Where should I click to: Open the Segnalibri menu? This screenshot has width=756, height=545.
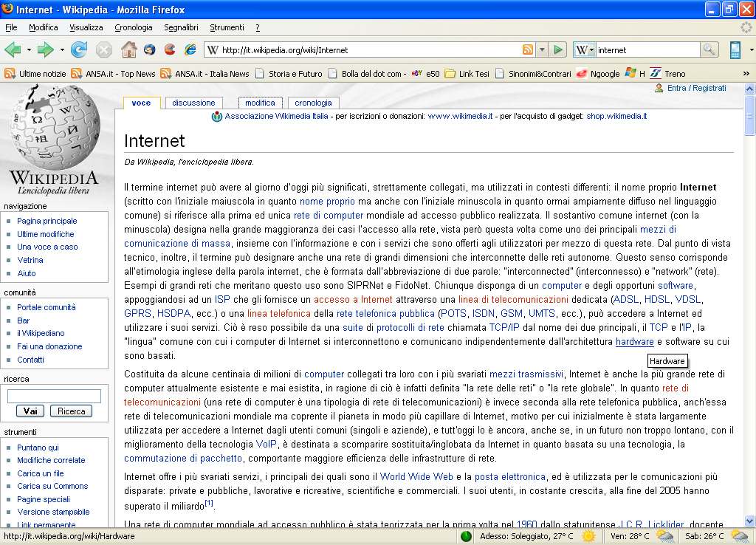tap(181, 27)
